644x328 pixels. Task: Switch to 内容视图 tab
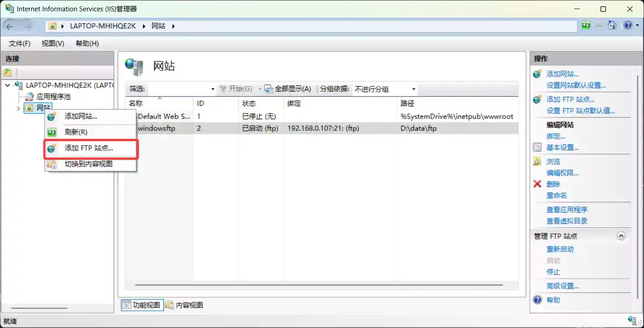pyautogui.click(x=184, y=305)
